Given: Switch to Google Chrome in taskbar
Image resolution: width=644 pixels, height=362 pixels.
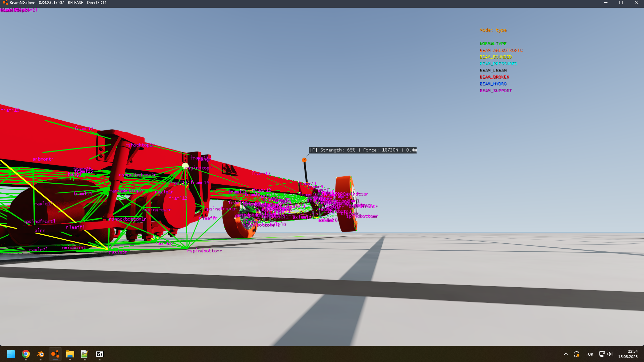Looking at the screenshot, I should pyautogui.click(x=26, y=354).
